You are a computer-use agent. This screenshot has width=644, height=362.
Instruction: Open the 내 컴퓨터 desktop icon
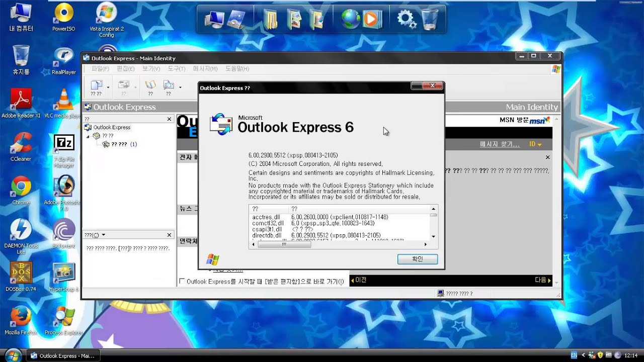pos(21,18)
